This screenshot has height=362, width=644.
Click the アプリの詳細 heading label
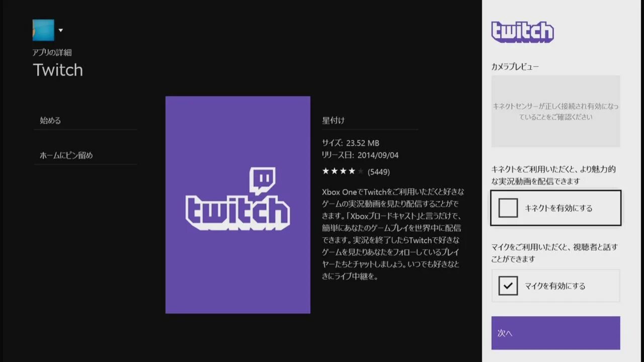click(52, 52)
